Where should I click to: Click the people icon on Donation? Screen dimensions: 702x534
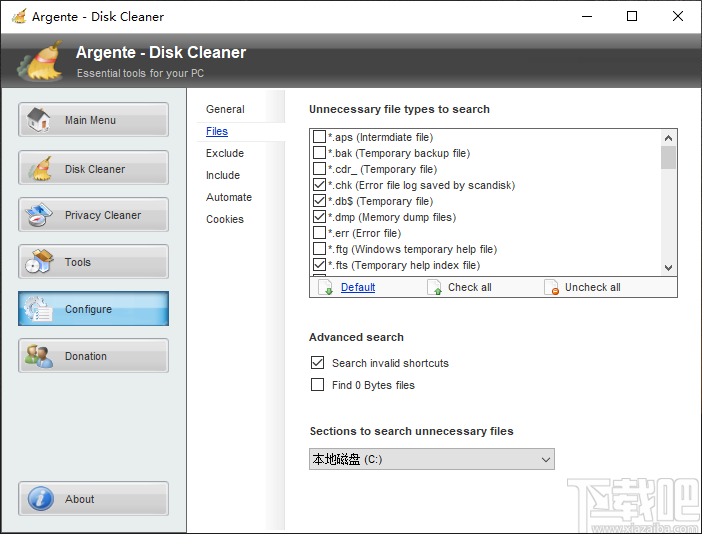pyautogui.click(x=39, y=356)
